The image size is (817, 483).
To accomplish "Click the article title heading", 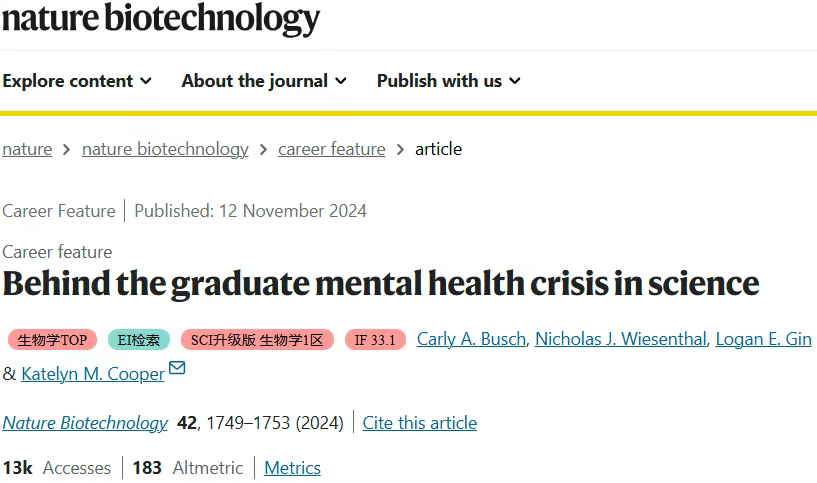I will pos(381,284).
